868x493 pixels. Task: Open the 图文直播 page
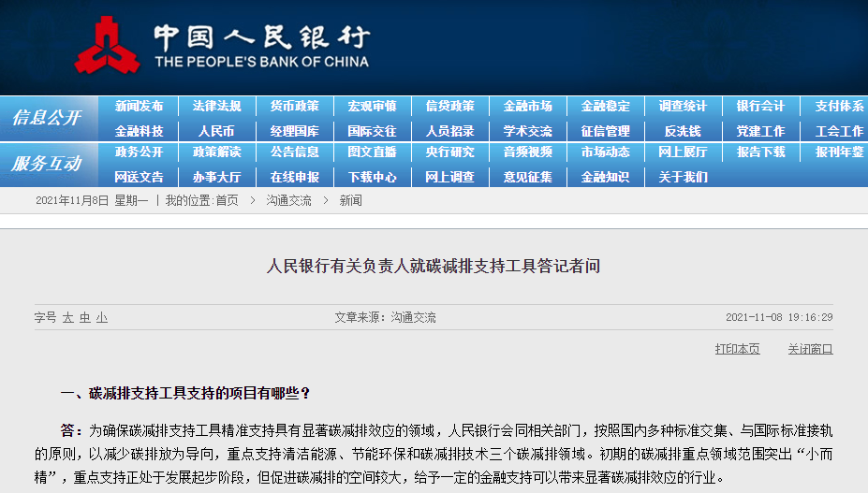[372, 152]
